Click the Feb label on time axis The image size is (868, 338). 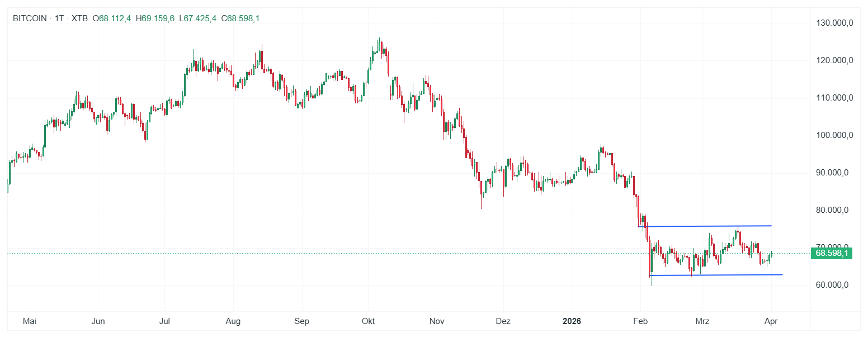(640, 321)
